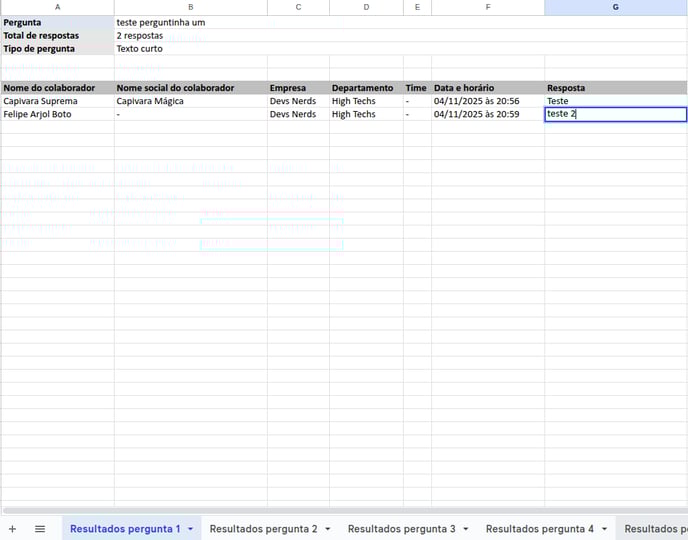Click the 'Felipe Arjol Boto' cell
This screenshot has height=540, width=688.
57,114
